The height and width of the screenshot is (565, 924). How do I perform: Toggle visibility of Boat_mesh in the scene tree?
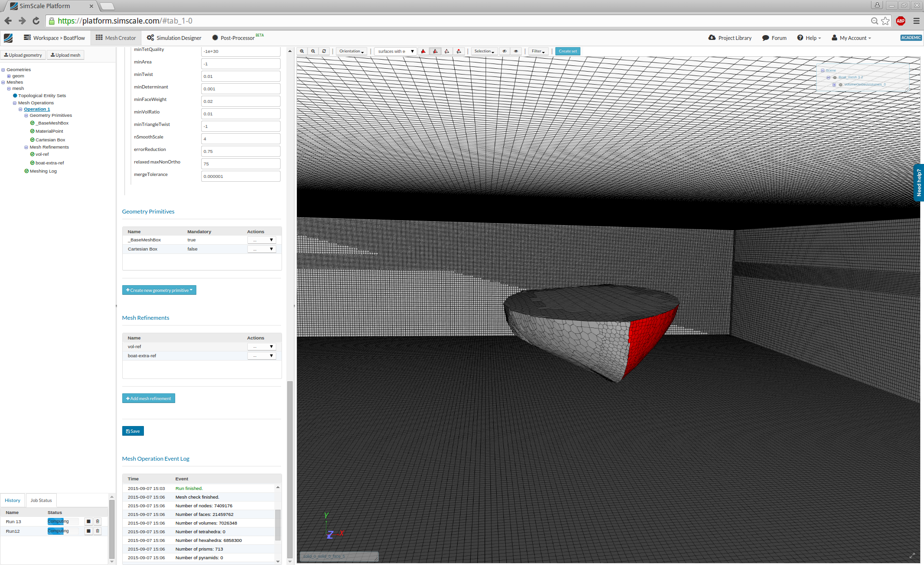[x=834, y=77]
